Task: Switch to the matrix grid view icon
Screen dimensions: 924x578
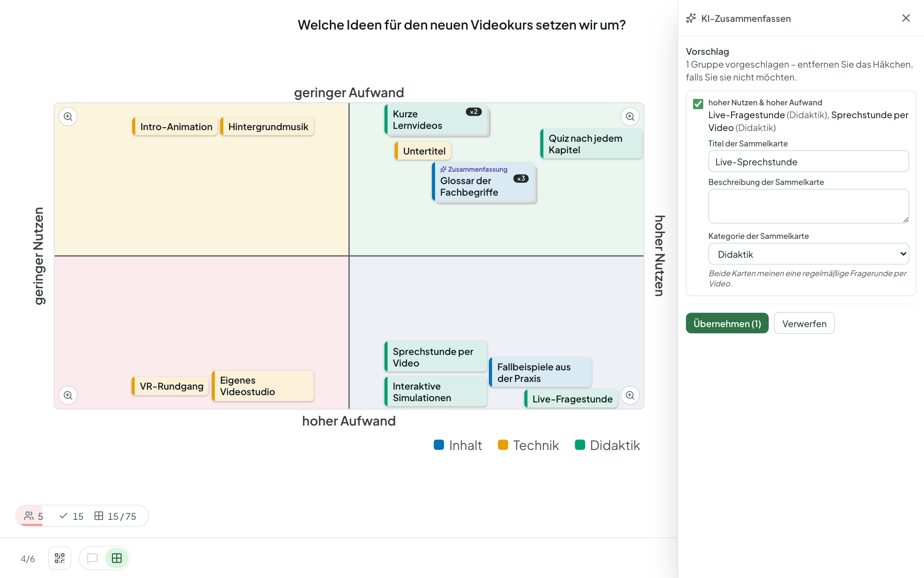Action: 117,558
